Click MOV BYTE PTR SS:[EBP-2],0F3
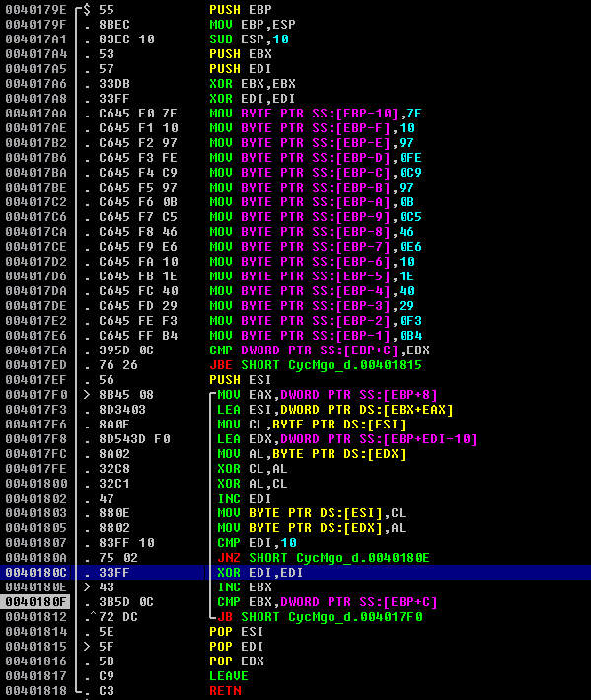This screenshot has width=591, height=700. tap(316, 321)
